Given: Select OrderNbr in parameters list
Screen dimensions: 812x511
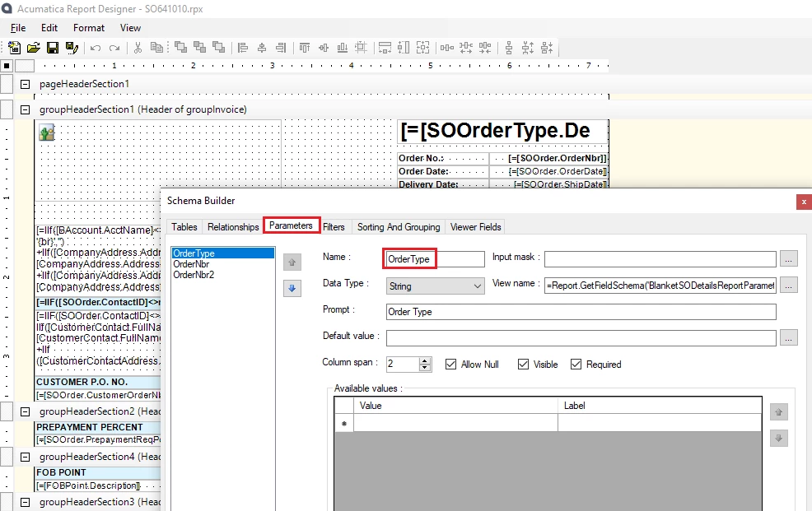Looking at the screenshot, I should tap(222, 264).
